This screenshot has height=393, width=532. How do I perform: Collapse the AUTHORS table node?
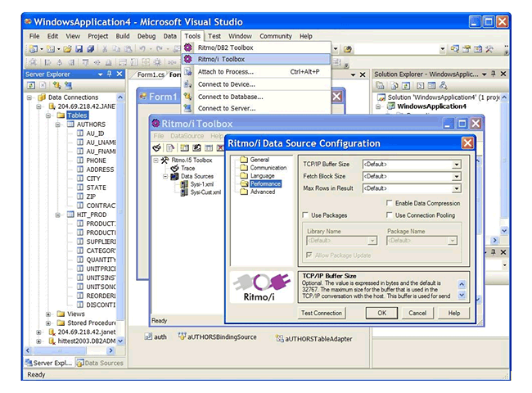57,124
